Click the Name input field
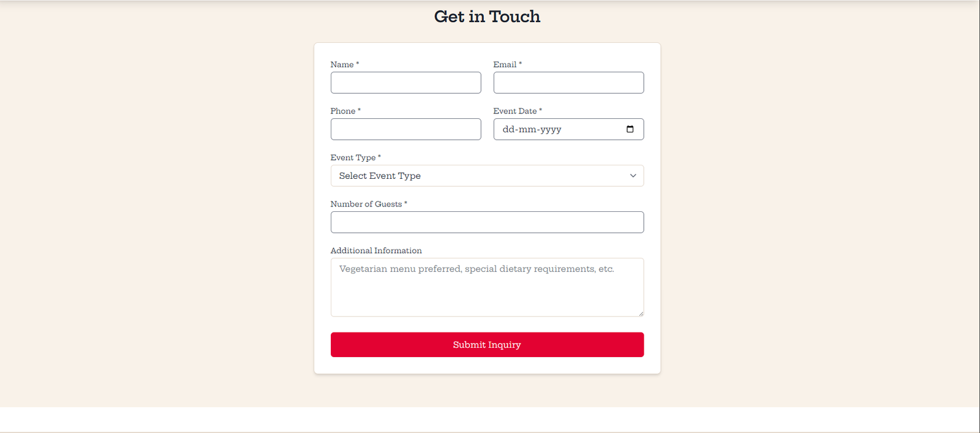 click(x=405, y=83)
